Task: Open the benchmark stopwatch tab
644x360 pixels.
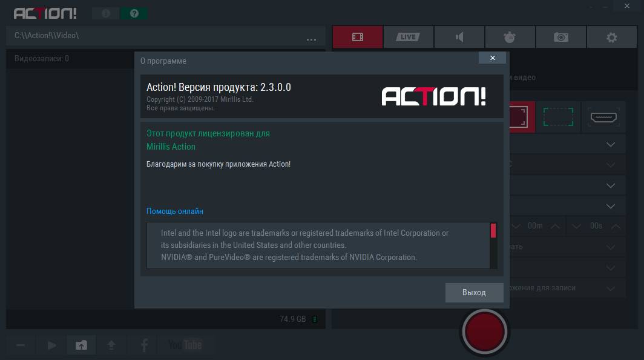Action: coord(510,37)
